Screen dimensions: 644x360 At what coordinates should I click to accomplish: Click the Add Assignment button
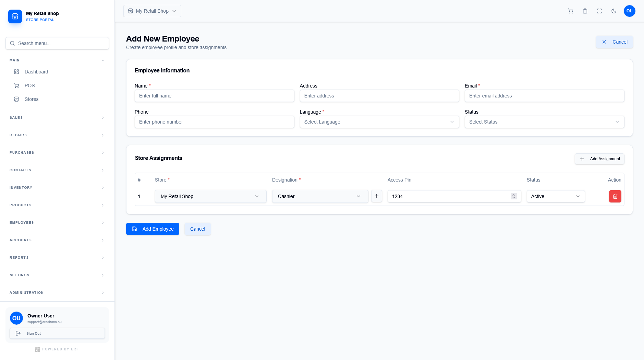click(x=599, y=159)
